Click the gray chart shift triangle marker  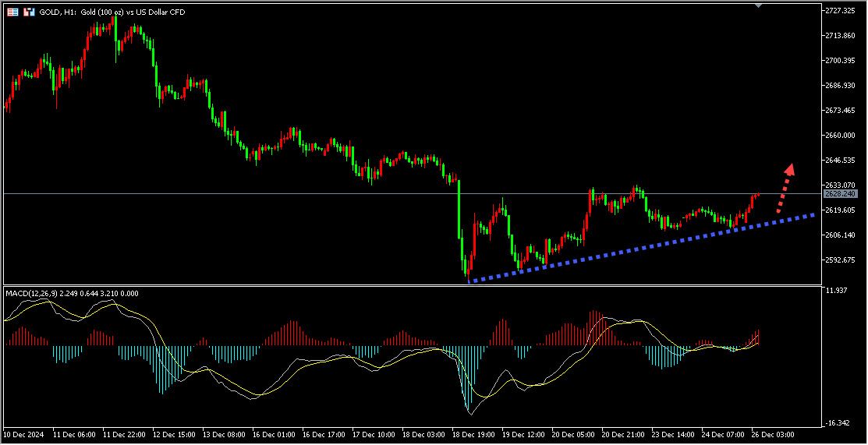pos(759,5)
